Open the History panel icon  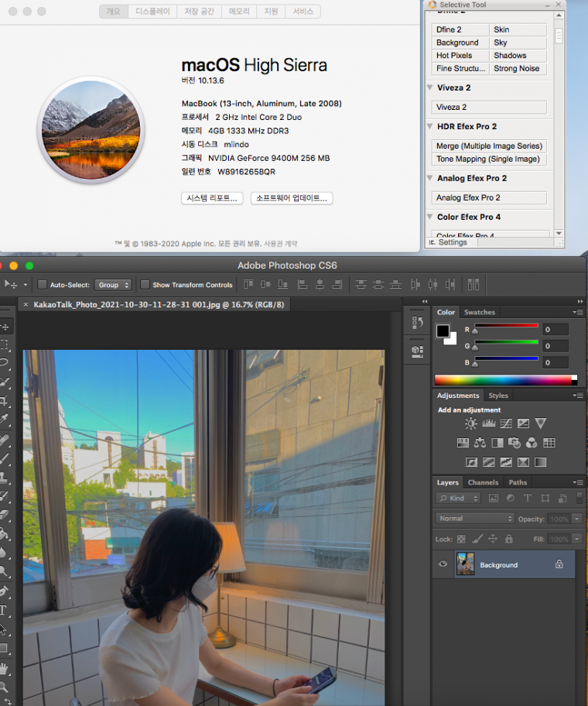(418, 322)
